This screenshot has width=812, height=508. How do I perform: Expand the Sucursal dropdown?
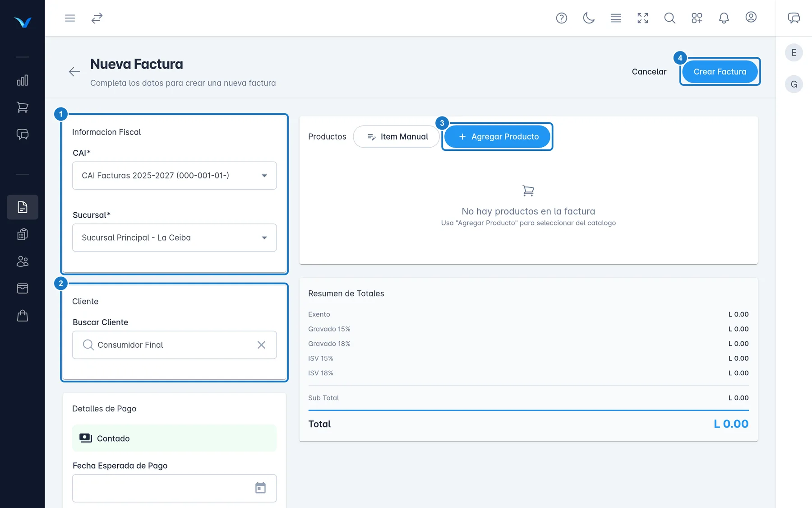[175, 238]
